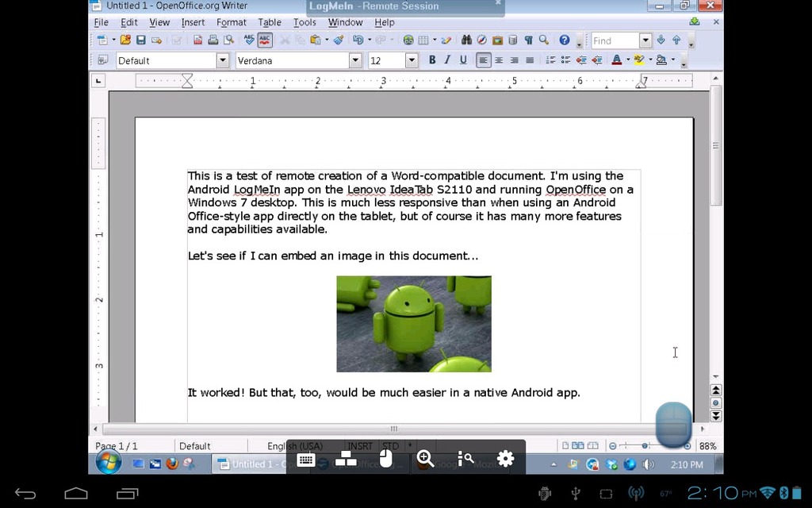The width and height of the screenshot is (812, 508).
Task: Open the Zoom magnifier in the toolbar
Action: point(543,40)
